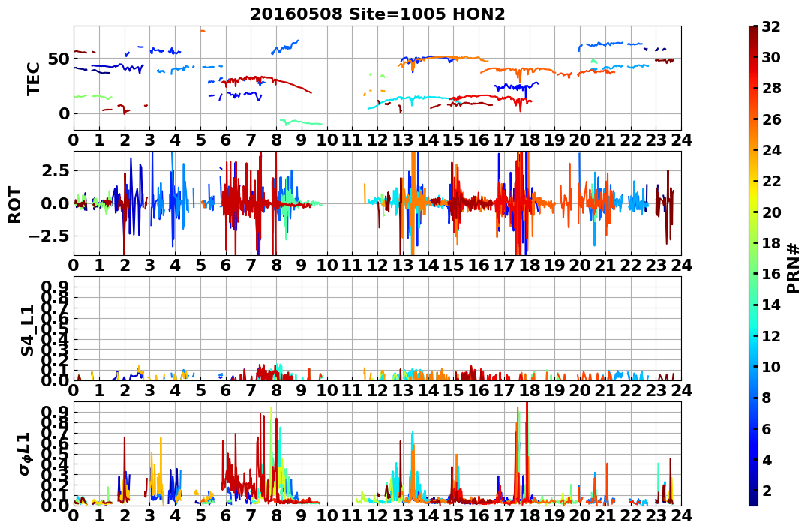Click the TEC y-axis label
The image size is (808, 532).
(x=33, y=78)
